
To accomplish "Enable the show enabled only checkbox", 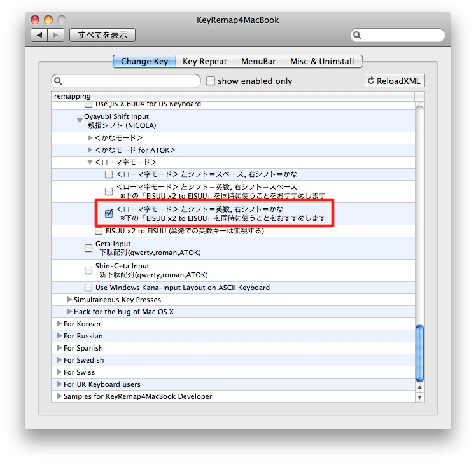I will tap(210, 81).
